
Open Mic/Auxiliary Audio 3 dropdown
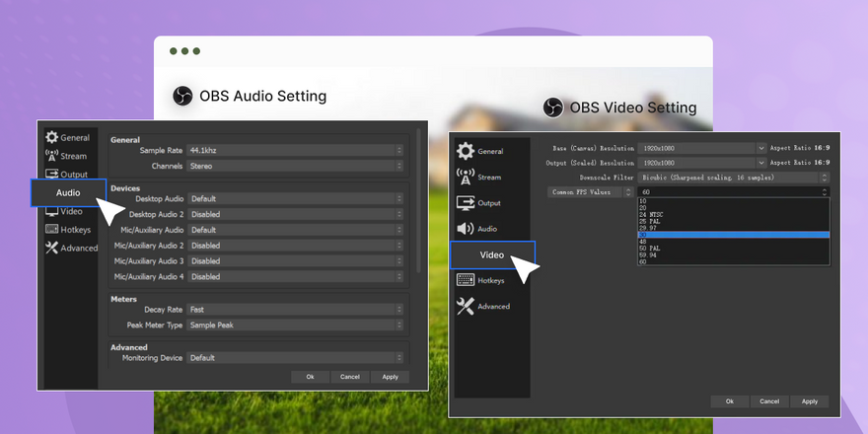click(x=296, y=260)
